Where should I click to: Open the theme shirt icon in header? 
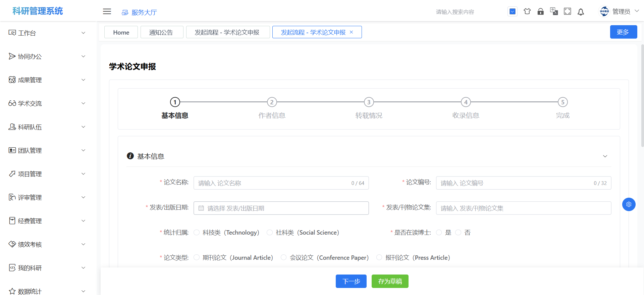(527, 11)
